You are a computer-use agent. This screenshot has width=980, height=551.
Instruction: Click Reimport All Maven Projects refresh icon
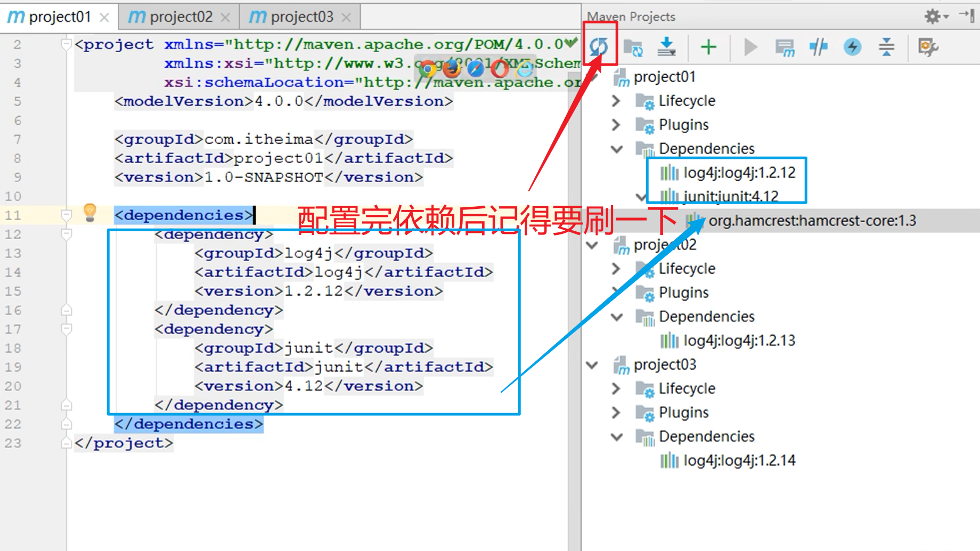point(599,47)
